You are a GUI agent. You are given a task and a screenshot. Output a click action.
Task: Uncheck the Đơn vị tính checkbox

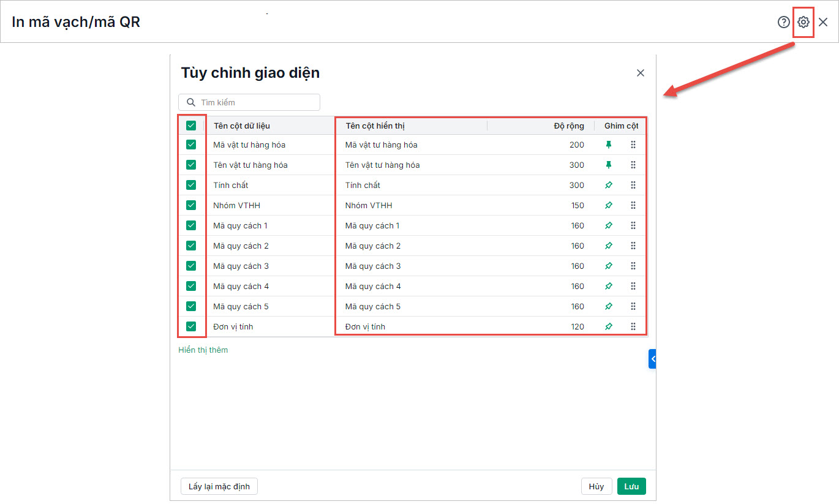tap(191, 326)
